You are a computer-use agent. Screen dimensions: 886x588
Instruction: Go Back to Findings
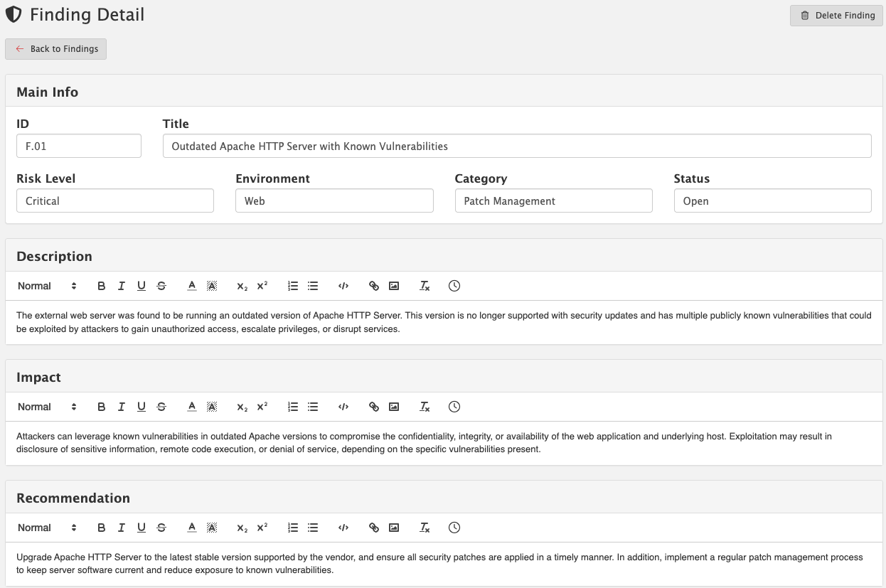coord(56,49)
